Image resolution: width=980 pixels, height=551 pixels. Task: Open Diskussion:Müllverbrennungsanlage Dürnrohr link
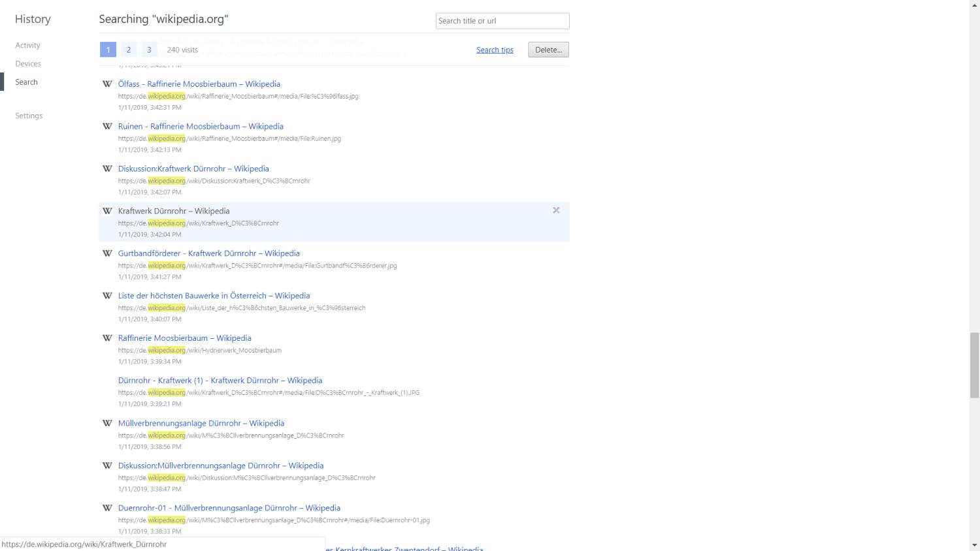pyautogui.click(x=220, y=465)
